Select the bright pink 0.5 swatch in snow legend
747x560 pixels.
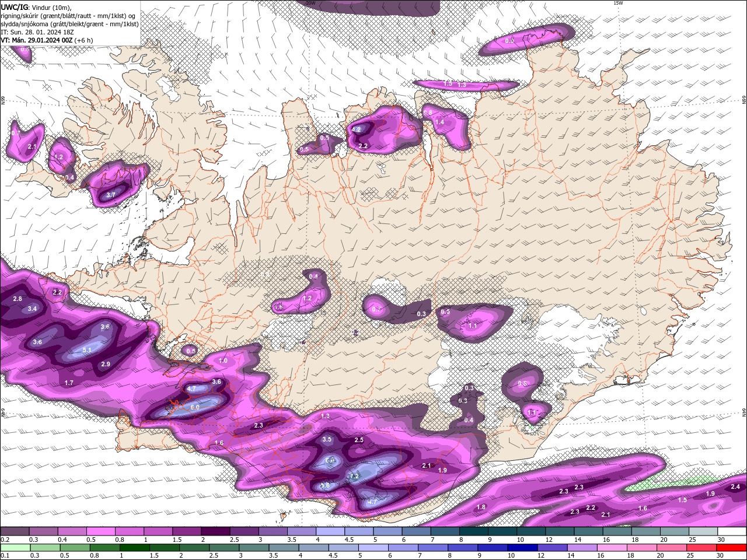(x=100, y=531)
